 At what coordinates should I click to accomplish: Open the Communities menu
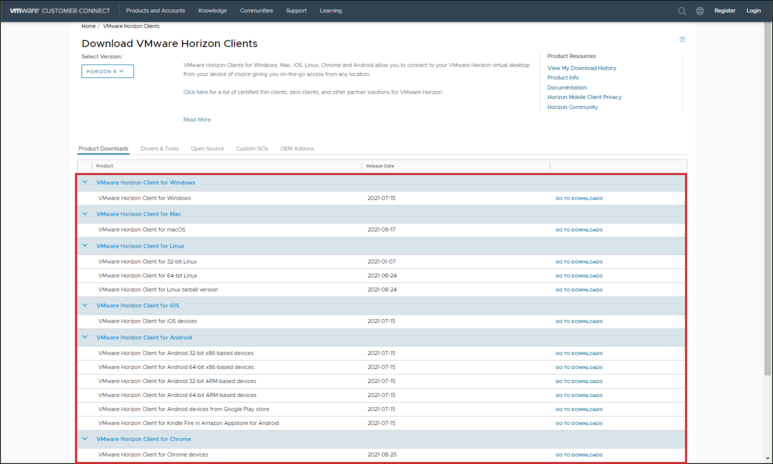(x=256, y=10)
